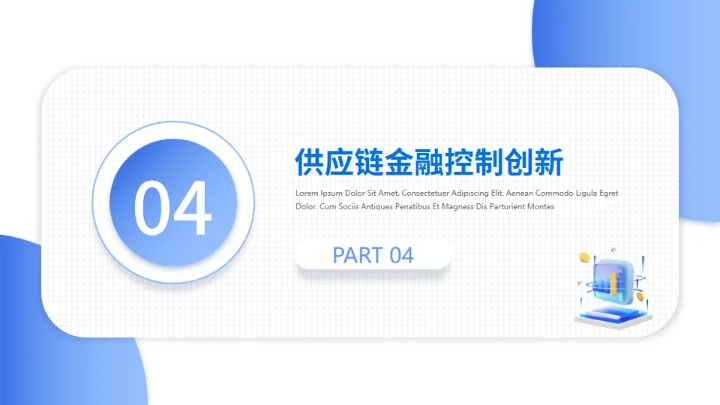Click the large white "04" number

click(173, 208)
